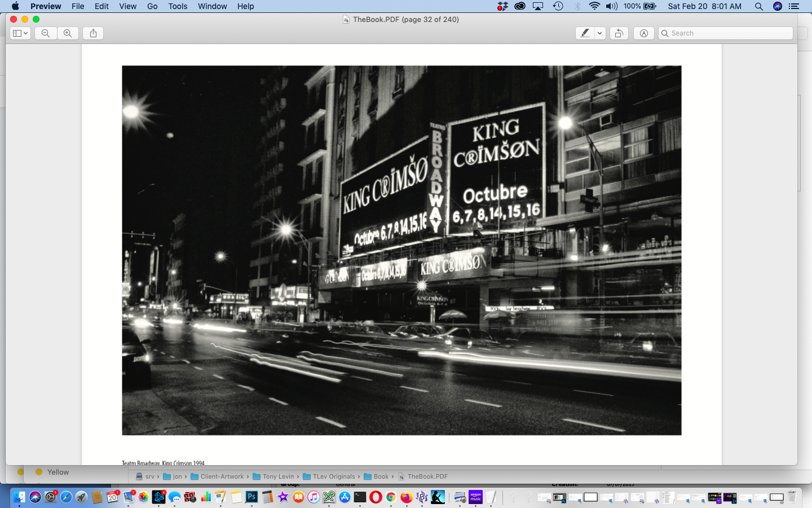
Task: Open Photo Booth from the Dock
Action: (190, 497)
